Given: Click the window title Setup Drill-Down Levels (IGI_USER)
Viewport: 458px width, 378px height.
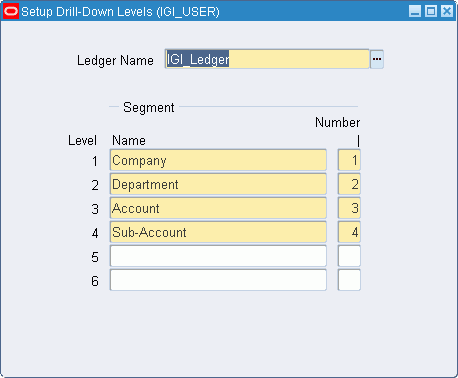Looking at the screenshot, I should pos(120,12).
